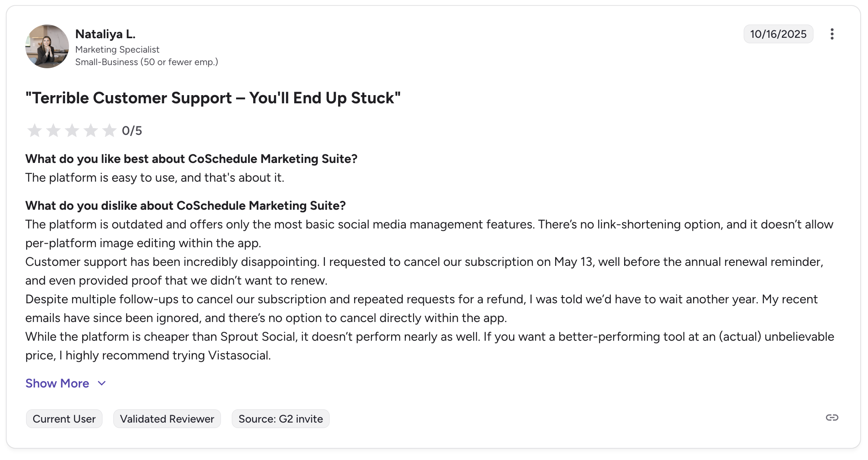This screenshot has width=868, height=460.
Task: Open the three-dot review options menu
Action: [x=832, y=34]
